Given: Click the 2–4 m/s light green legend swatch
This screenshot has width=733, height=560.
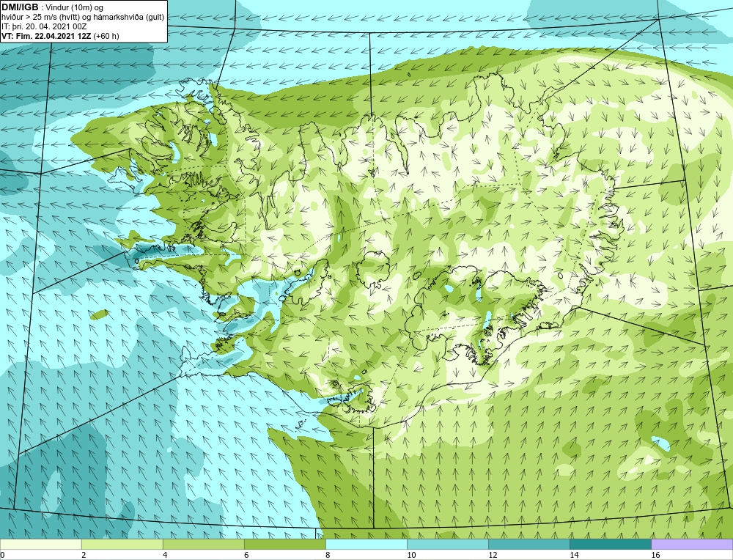Looking at the screenshot, I should 122,544.
